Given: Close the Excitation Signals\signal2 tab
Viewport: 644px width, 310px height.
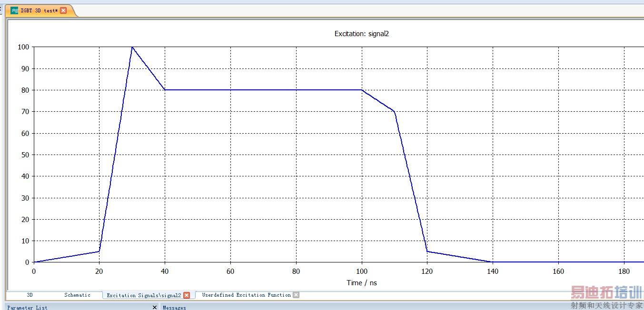Looking at the screenshot, I should [187, 295].
